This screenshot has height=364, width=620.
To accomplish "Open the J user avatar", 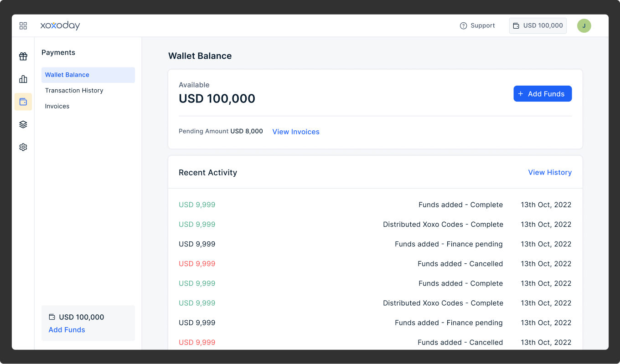I will tap(584, 26).
